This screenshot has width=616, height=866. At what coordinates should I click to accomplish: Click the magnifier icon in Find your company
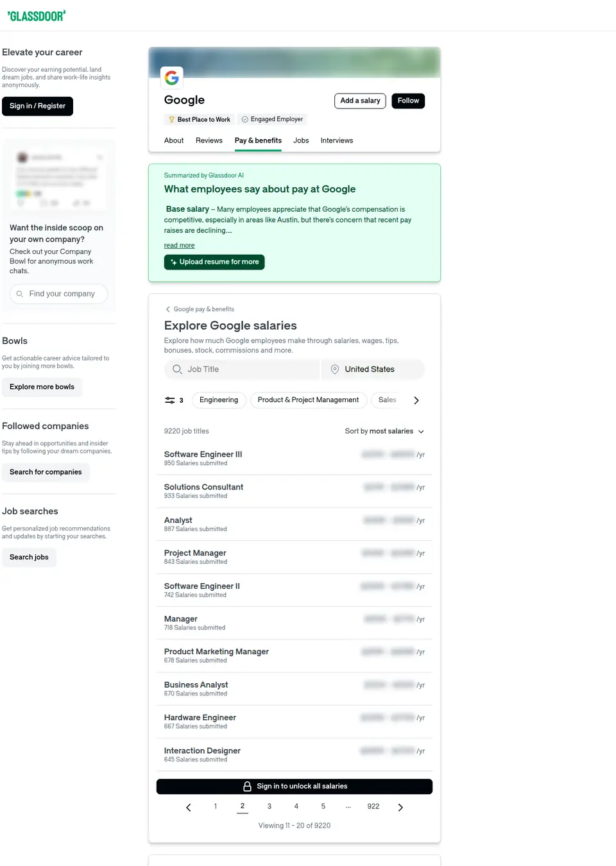(x=20, y=294)
